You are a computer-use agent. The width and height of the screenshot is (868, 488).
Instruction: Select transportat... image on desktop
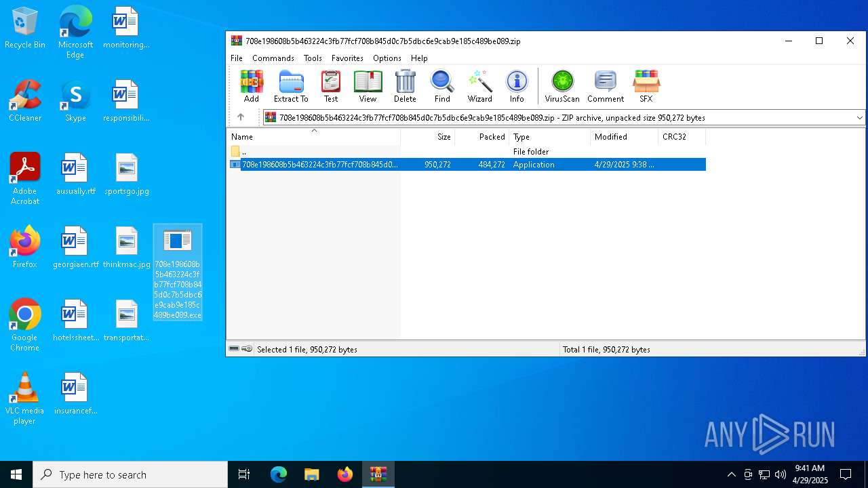tap(126, 321)
